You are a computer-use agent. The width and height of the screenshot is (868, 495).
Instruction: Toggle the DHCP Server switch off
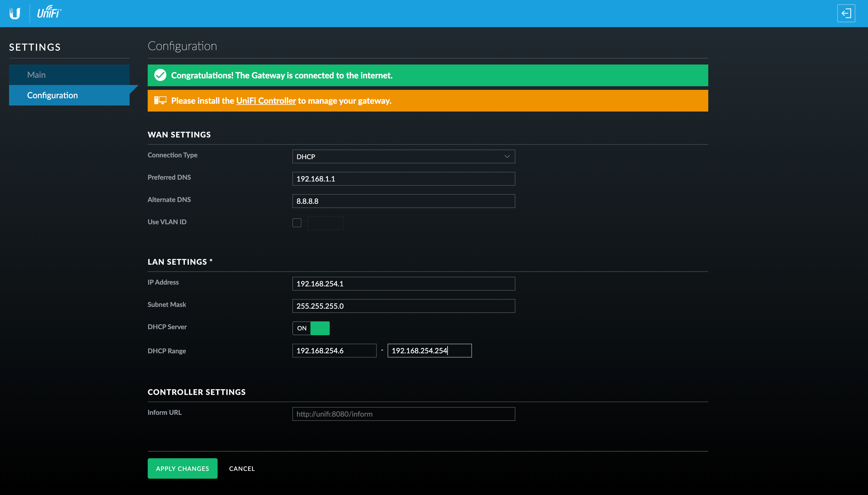(x=311, y=328)
